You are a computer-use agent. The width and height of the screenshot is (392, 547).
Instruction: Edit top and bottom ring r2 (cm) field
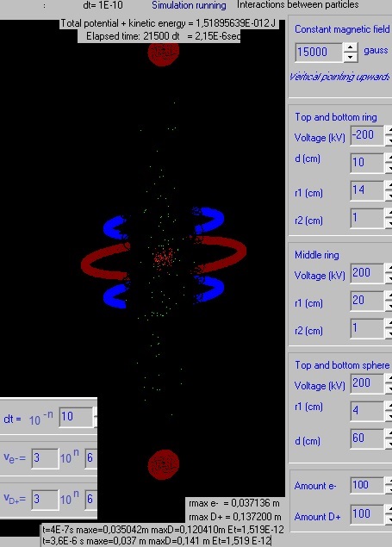pyautogui.click(x=367, y=218)
